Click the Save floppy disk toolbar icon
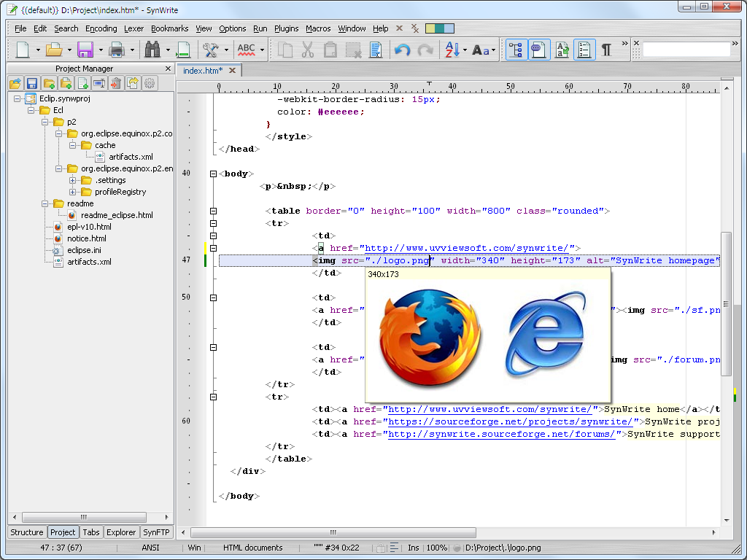 point(85,50)
